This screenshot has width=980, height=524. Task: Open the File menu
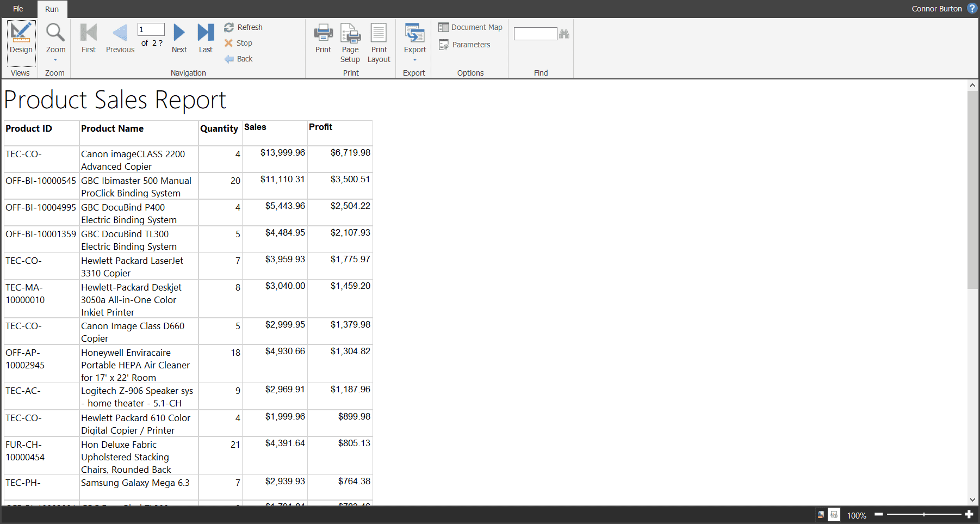click(18, 9)
